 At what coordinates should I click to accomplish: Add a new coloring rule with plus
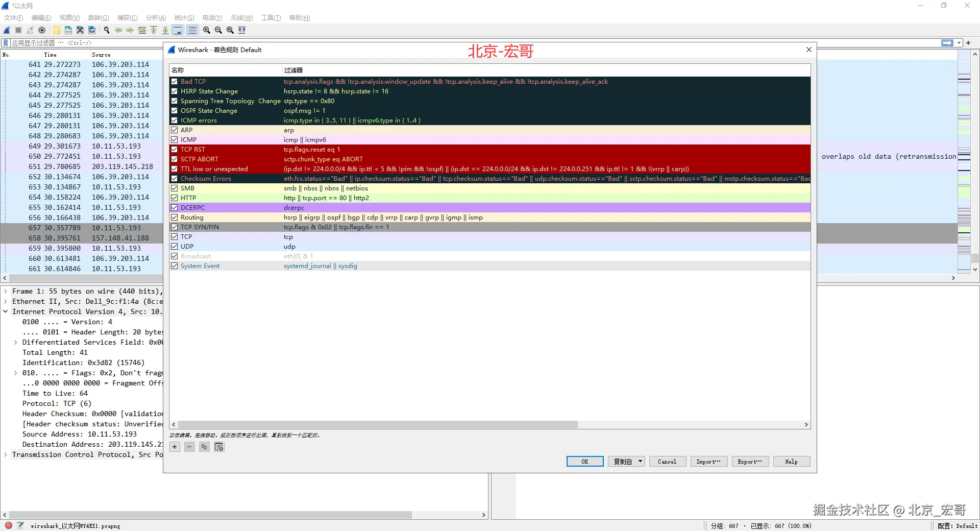175,447
